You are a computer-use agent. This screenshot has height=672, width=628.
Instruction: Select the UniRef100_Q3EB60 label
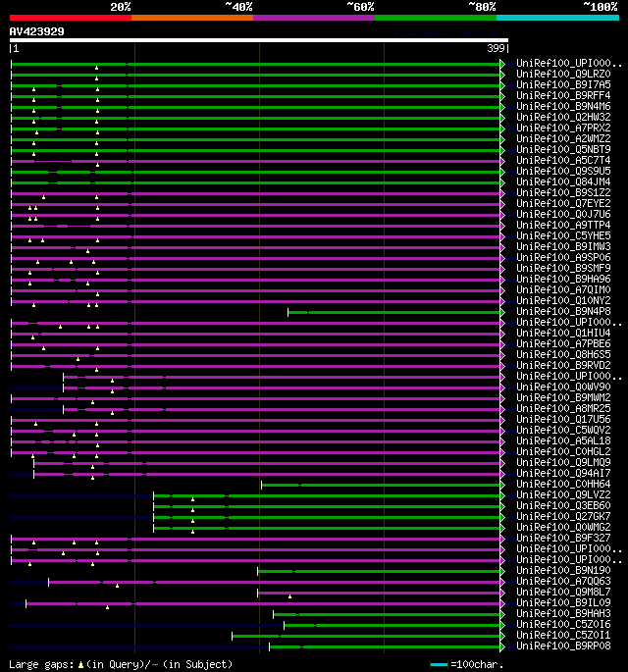[x=563, y=505]
